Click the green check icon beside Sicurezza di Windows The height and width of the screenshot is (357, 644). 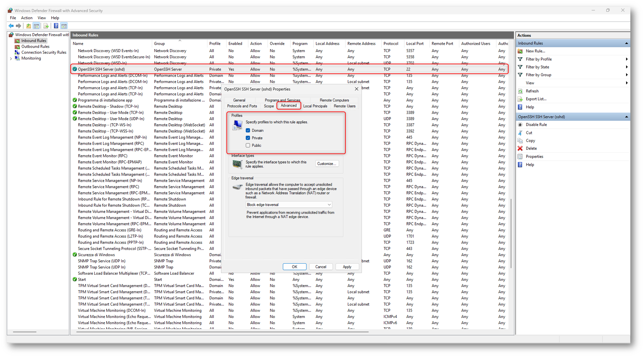[x=75, y=255]
